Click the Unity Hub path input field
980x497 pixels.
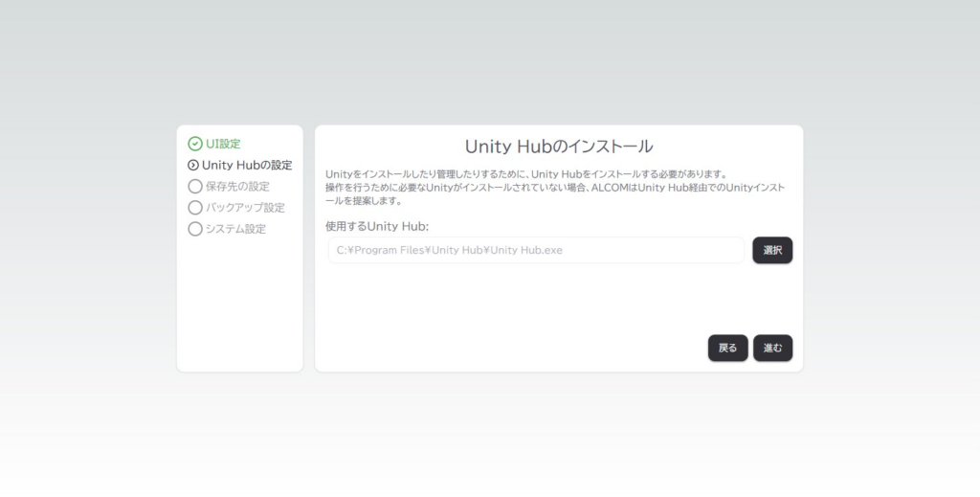click(536, 250)
